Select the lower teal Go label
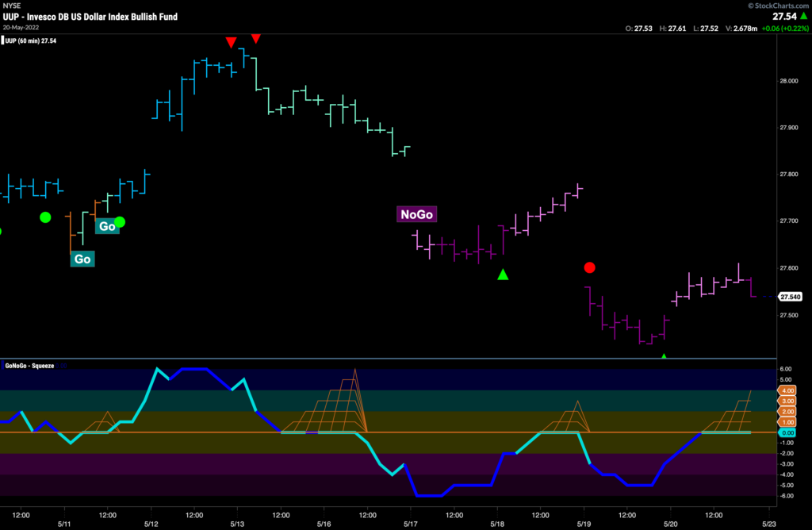 (x=82, y=259)
